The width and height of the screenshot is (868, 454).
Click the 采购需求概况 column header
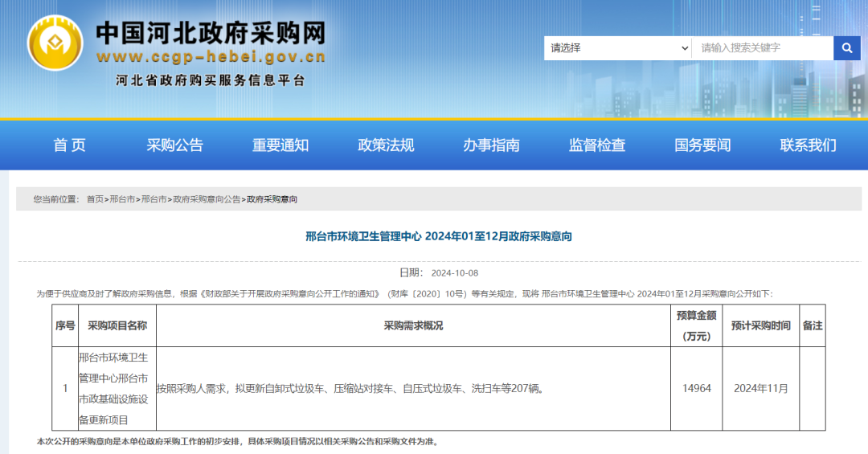pos(414,325)
